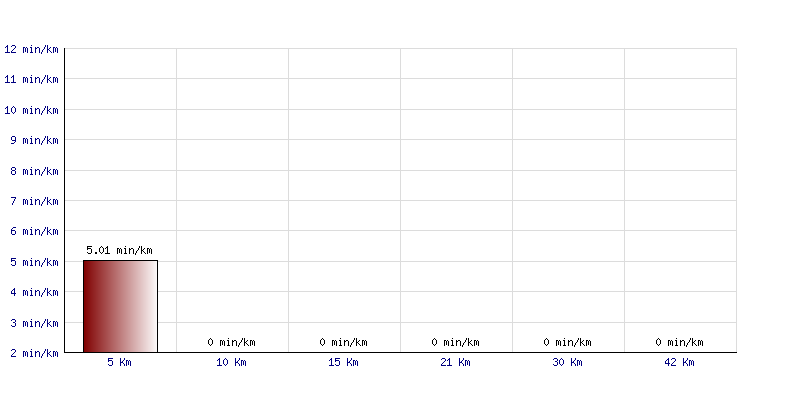Click the 3 min/km y-axis label
Image resolution: width=800 pixels, height=400 pixels.
point(34,323)
